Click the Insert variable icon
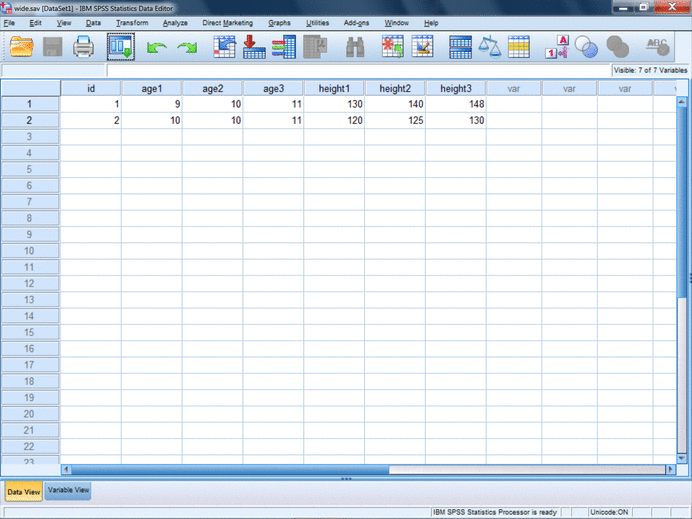692x519 pixels. (422, 47)
